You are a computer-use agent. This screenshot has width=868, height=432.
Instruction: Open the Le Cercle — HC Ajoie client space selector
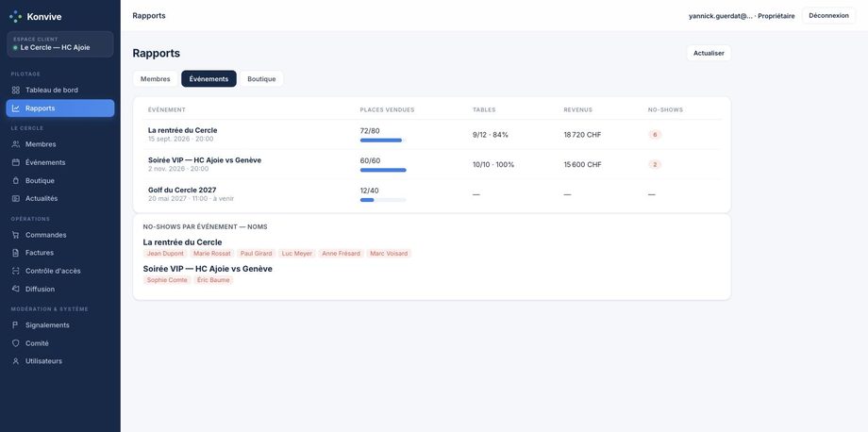(x=60, y=44)
